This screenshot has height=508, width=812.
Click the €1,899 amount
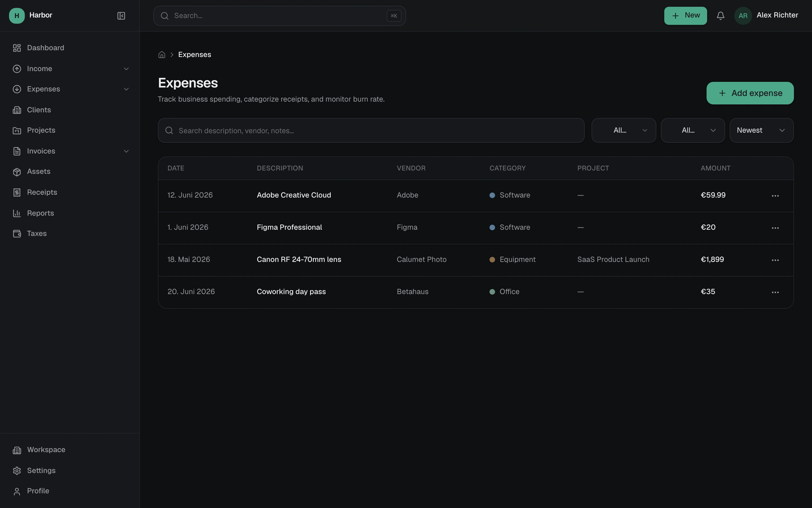coord(712,260)
